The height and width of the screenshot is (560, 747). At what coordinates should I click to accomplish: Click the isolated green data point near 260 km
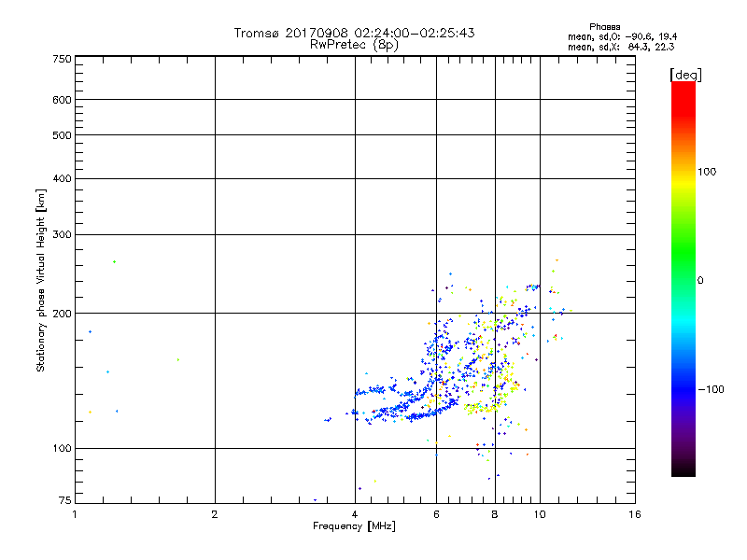(x=114, y=262)
